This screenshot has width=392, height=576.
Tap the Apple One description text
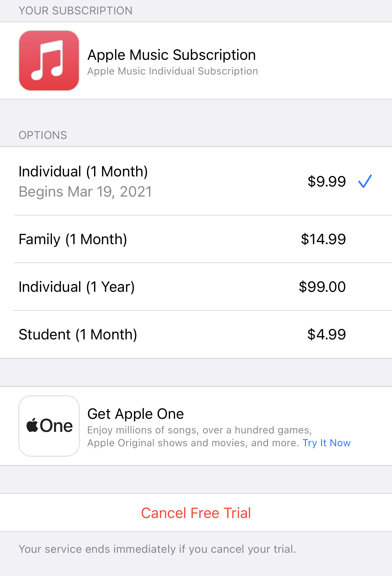[199, 430]
